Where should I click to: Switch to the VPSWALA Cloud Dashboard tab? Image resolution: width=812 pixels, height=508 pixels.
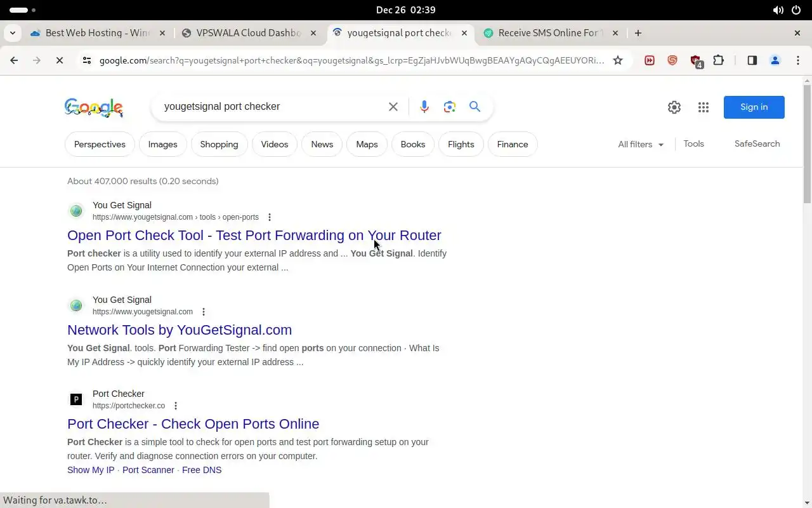tap(247, 33)
